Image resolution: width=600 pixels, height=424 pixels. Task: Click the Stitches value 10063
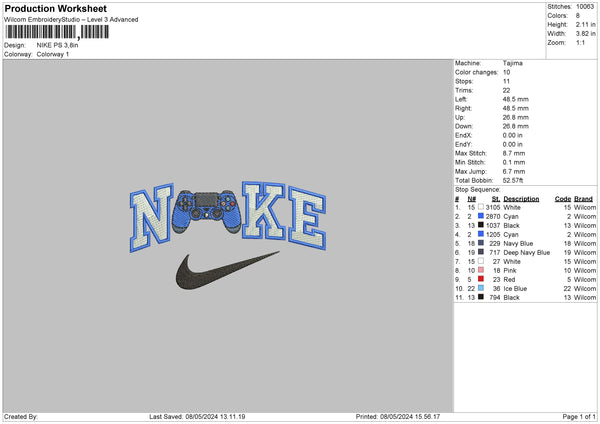(x=585, y=7)
